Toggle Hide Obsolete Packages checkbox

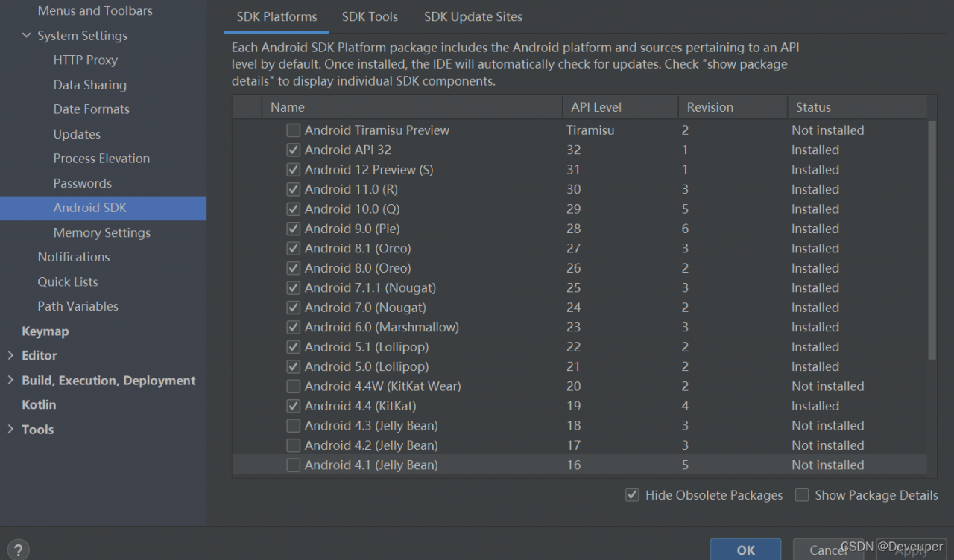(x=633, y=495)
